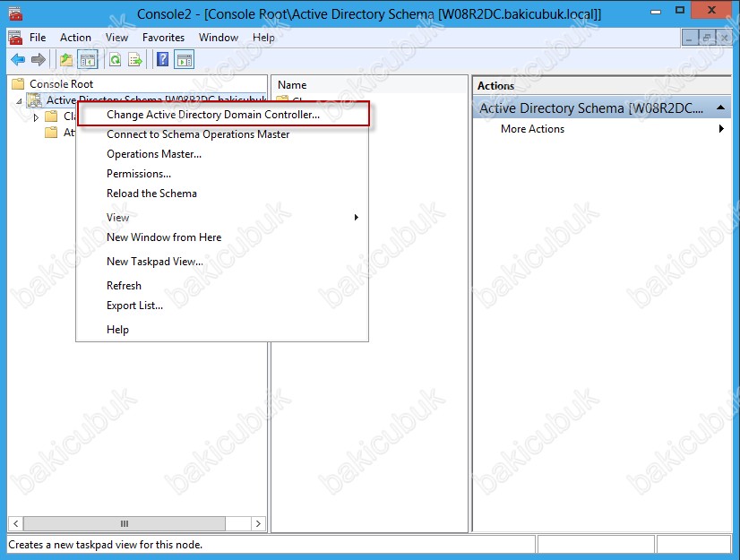Click the tree pane scroll right arrow

coord(258,523)
